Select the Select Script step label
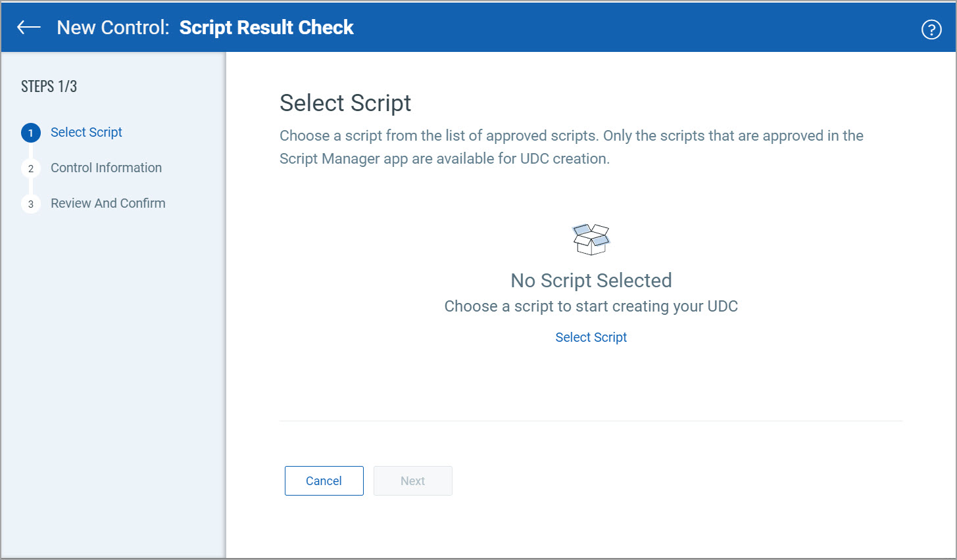 (x=86, y=132)
